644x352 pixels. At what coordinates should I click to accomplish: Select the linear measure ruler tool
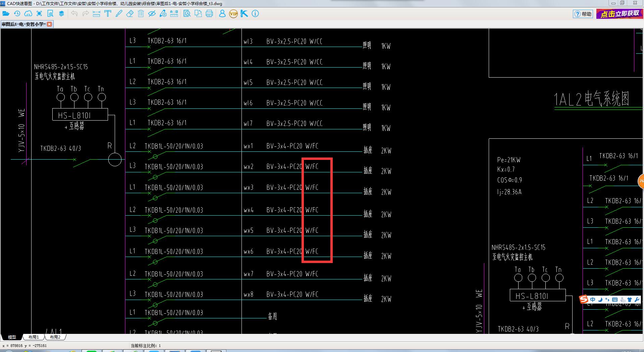click(97, 14)
